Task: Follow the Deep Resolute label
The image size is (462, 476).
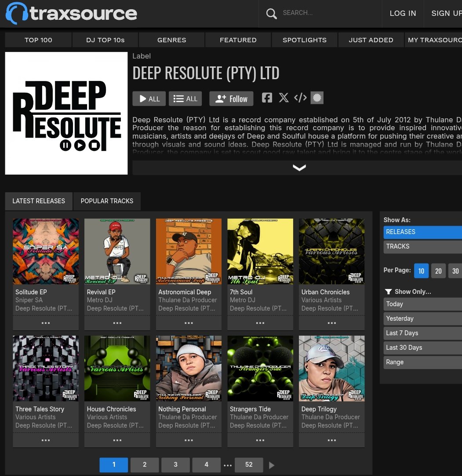Action: [231, 99]
